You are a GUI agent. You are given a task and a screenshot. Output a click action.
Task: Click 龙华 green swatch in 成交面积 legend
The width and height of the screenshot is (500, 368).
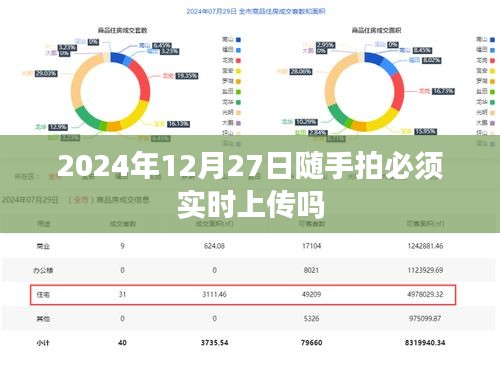pyautogui.click(x=492, y=102)
